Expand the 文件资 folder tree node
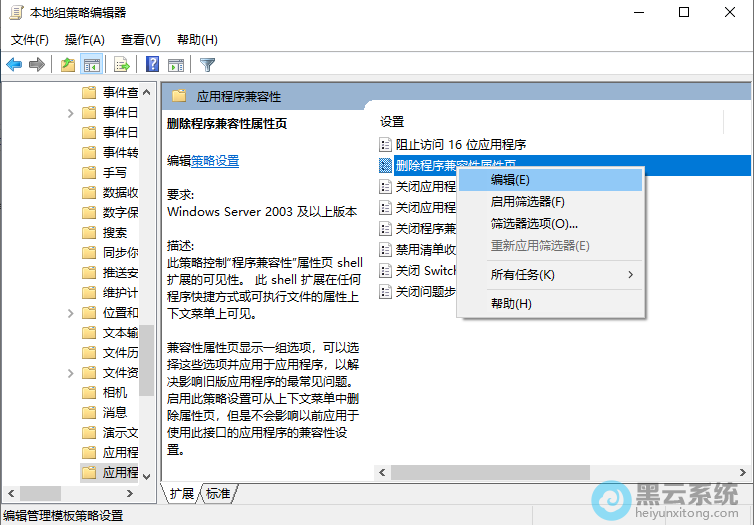 point(71,372)
